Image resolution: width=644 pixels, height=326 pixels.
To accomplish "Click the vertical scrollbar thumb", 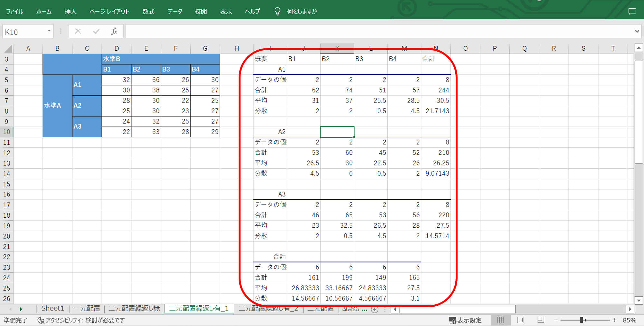I will 639,112.
